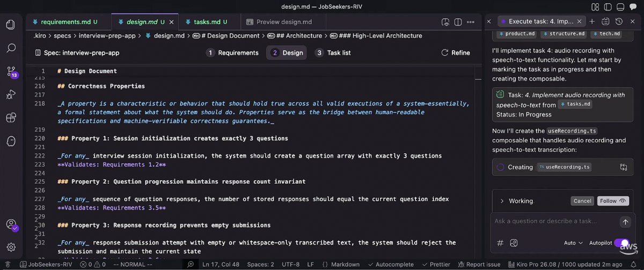This screenshot has height=270, width=644.
Task: Open the Architecture breadcrumb dropdown
Action: coord(299,36)
